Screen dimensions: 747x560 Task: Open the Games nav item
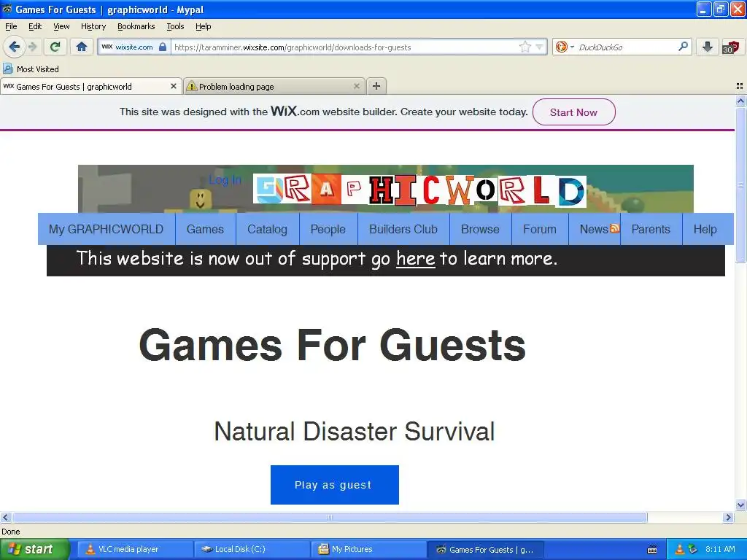point(205,229)
